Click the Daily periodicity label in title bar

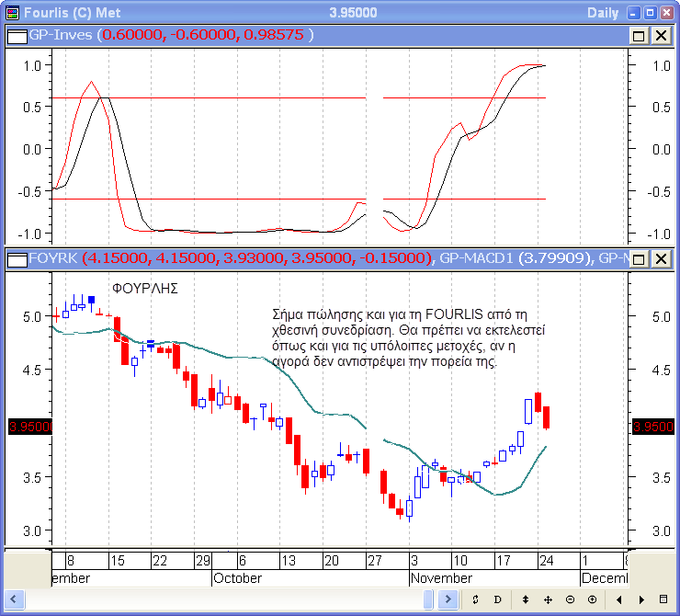tap(603, 13)
